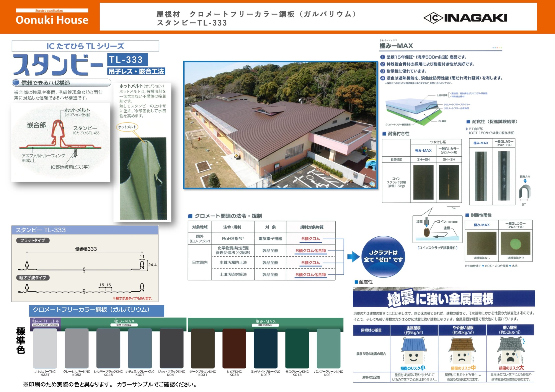
Task: Click the 損傷のリスク大 label
Action: 511,368
